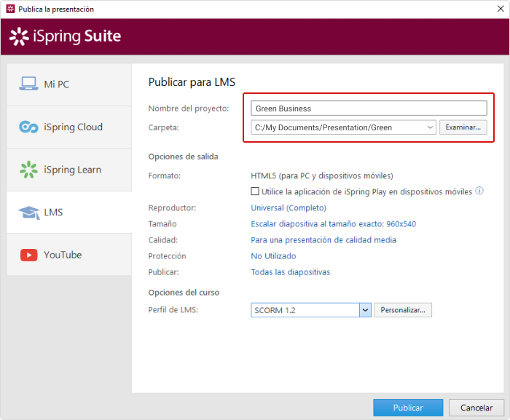Click the YouTube play icon

(29, 255)
